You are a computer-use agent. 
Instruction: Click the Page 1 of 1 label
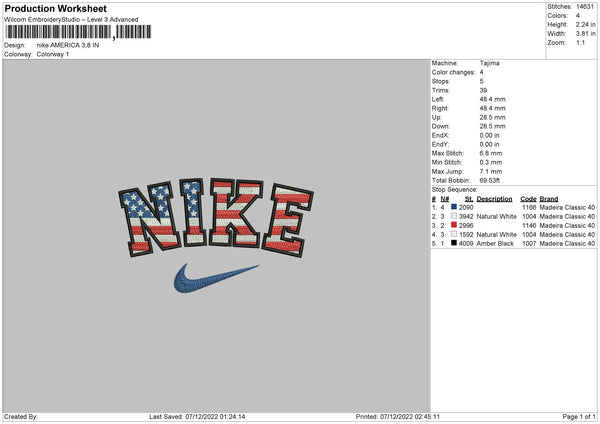tap(579, 416)
